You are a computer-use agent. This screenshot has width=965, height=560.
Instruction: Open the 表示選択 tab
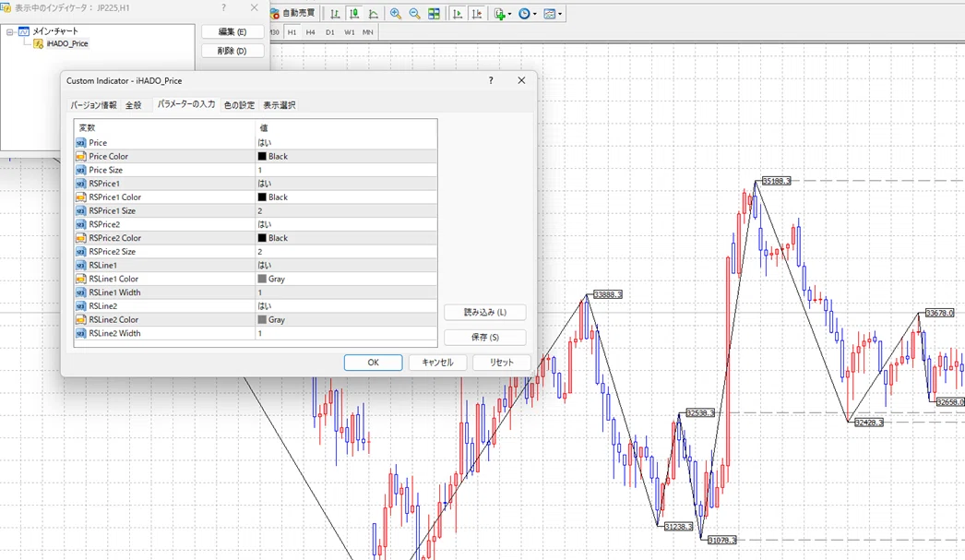click(280, 105)
